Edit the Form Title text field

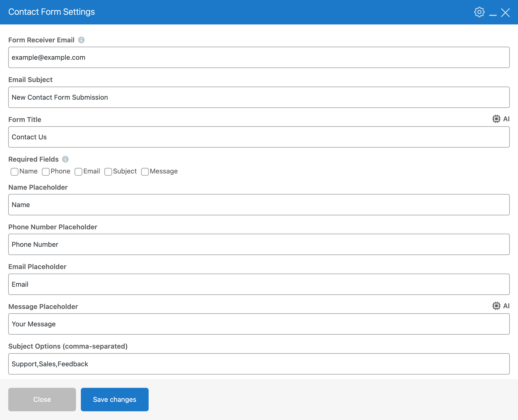pyautogui.click(x=259, y=137)
